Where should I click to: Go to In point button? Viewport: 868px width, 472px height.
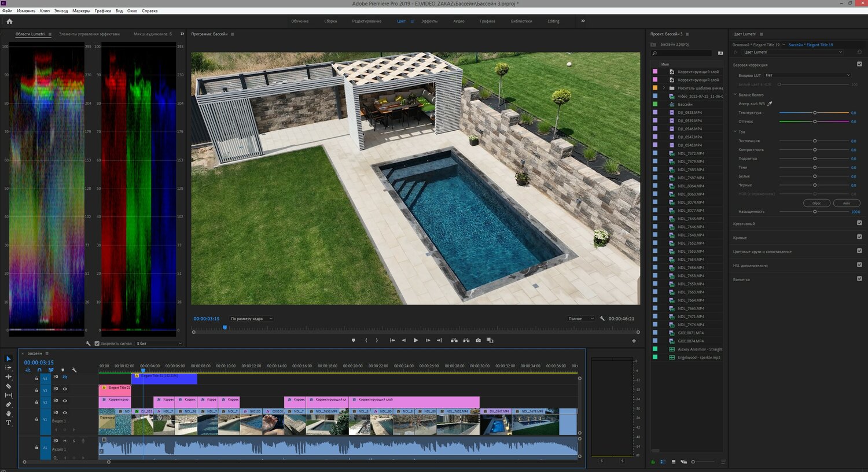click(392, 340)
